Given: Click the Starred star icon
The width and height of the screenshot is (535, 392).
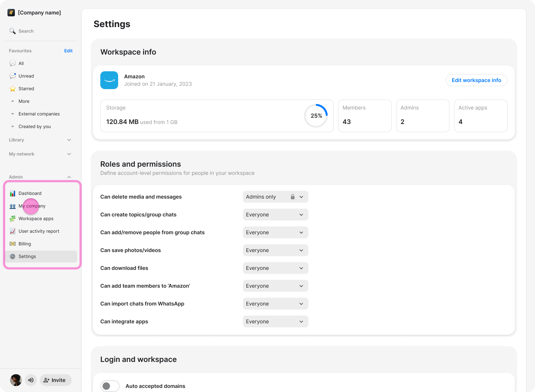Looking at the screenshot, I should (x=13, y=89).
